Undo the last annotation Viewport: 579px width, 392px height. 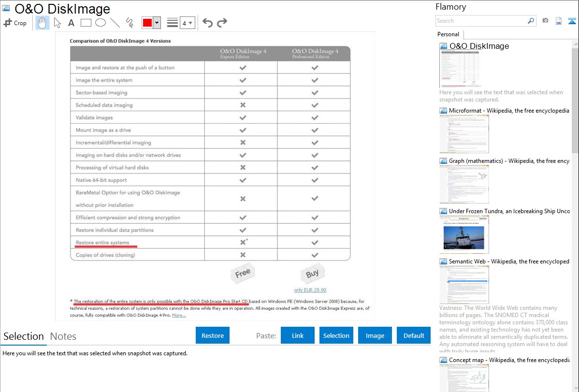coord(207,23)
